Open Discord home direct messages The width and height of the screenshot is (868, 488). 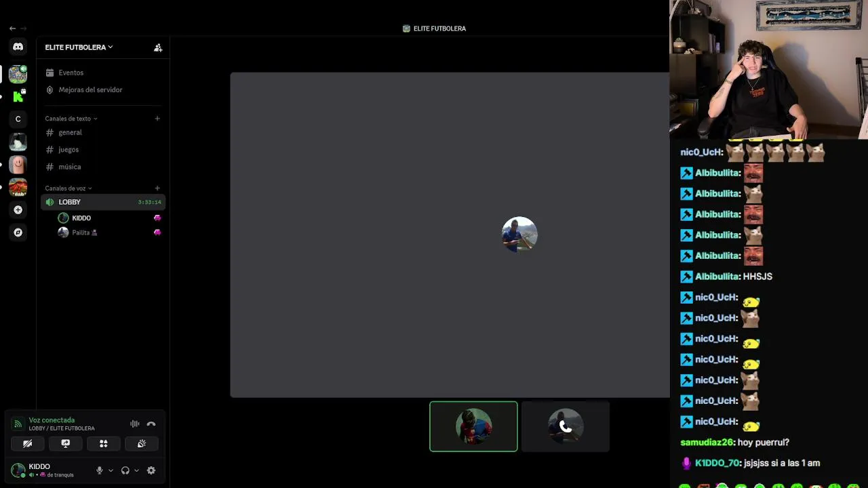[x=18, y=47]
